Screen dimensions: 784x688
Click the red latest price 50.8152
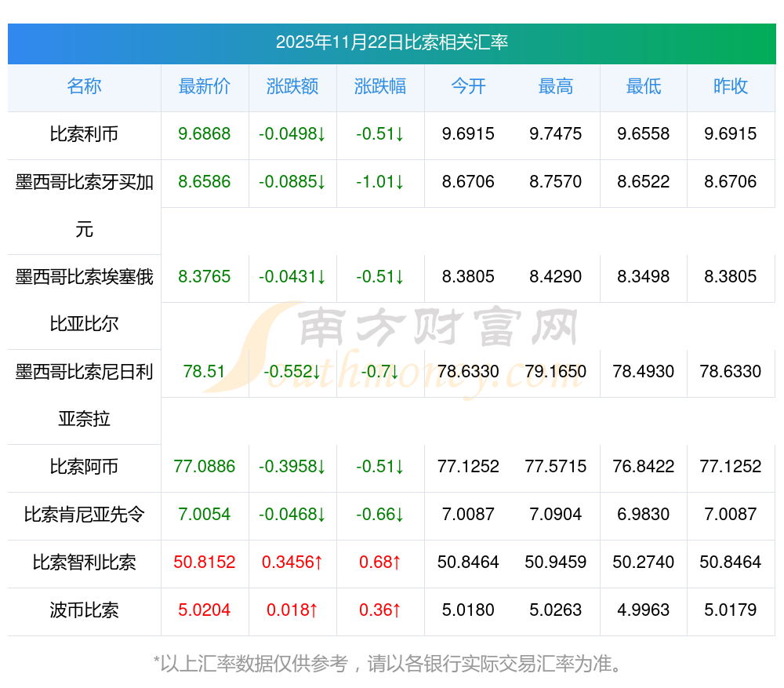[205, 562]
